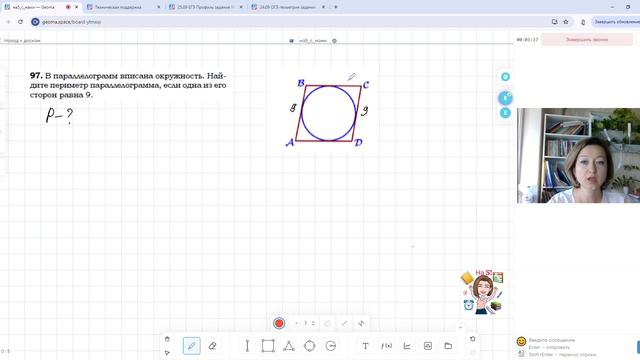
Task: Click the top teal round side button
Action: [505, 77]
